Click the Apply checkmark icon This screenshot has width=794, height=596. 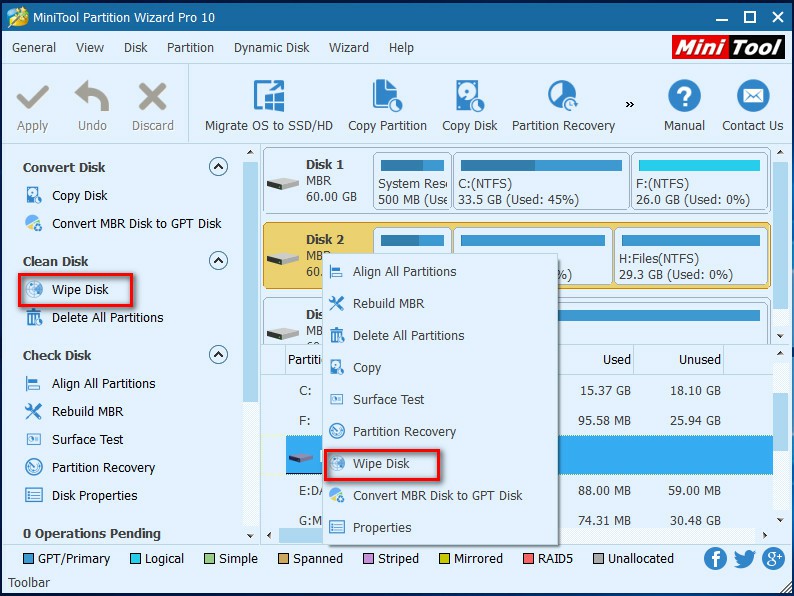click(x=32, y=97)
